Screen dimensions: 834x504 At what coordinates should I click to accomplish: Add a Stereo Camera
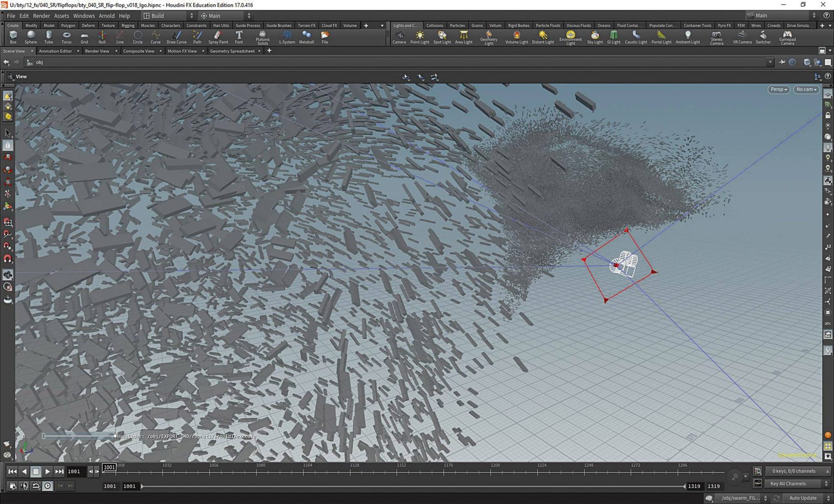click(716, 36)
